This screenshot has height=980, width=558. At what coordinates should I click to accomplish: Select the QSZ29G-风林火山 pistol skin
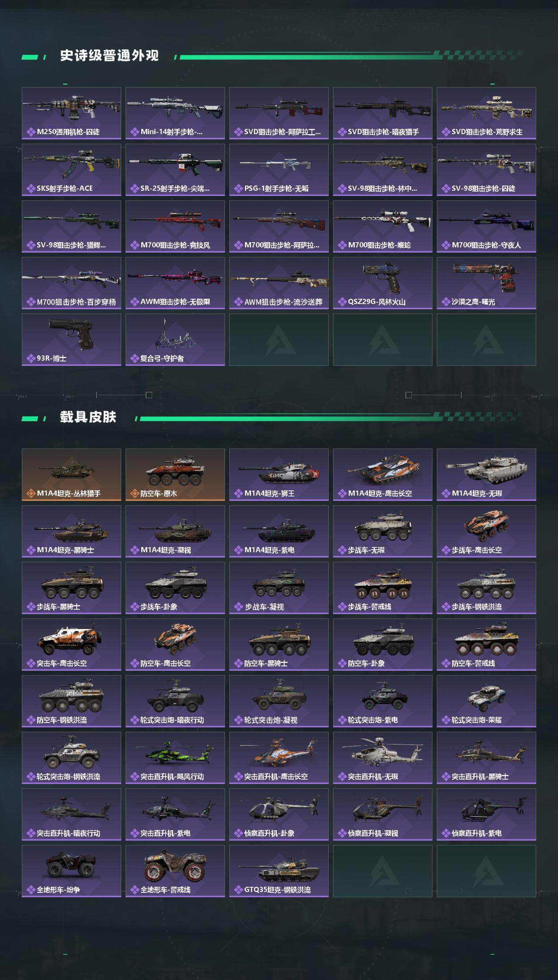(x=383, y=283)
